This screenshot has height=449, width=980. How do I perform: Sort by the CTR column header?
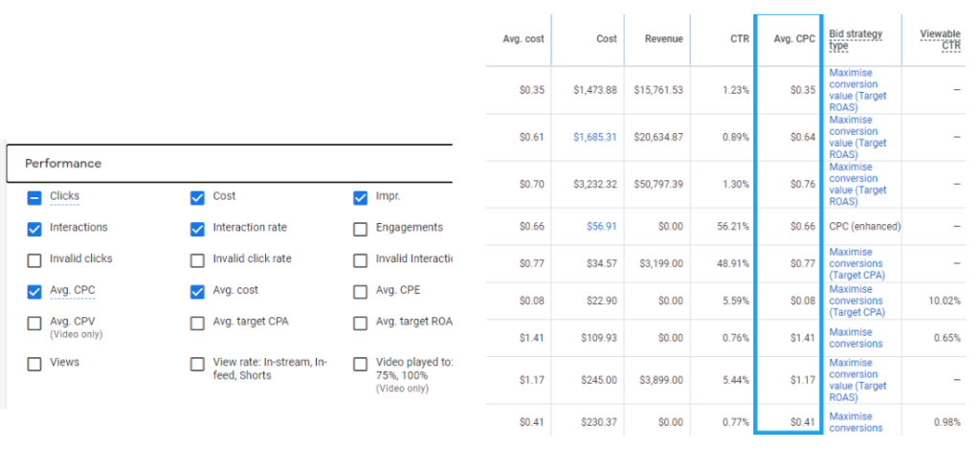pyautogui.click(x=740, y=38)
